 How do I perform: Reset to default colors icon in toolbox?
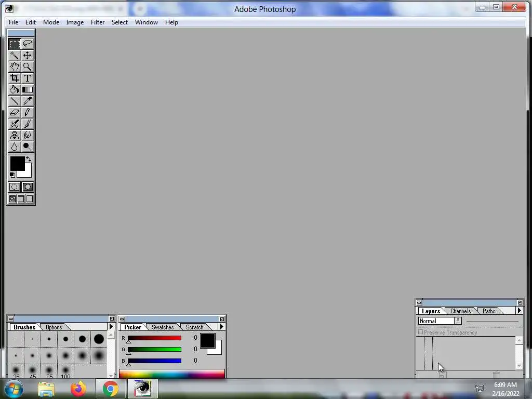point(12,175)
